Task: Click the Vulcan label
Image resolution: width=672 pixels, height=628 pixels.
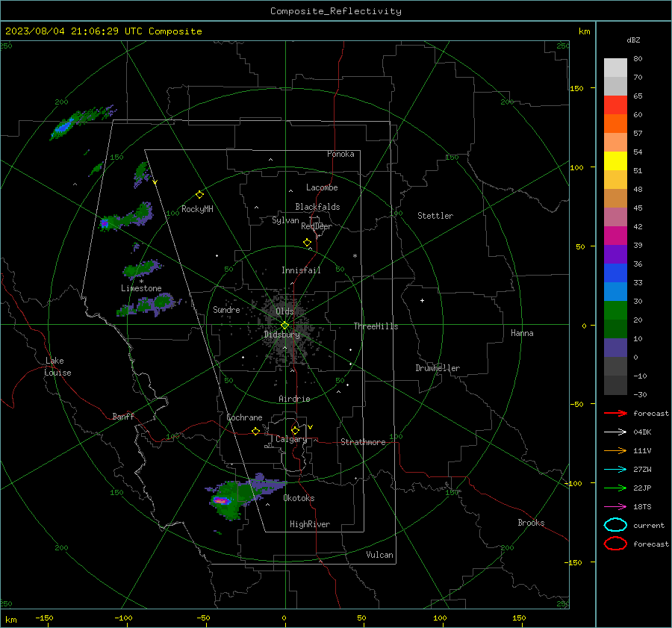Action: [x=379, y=555]
